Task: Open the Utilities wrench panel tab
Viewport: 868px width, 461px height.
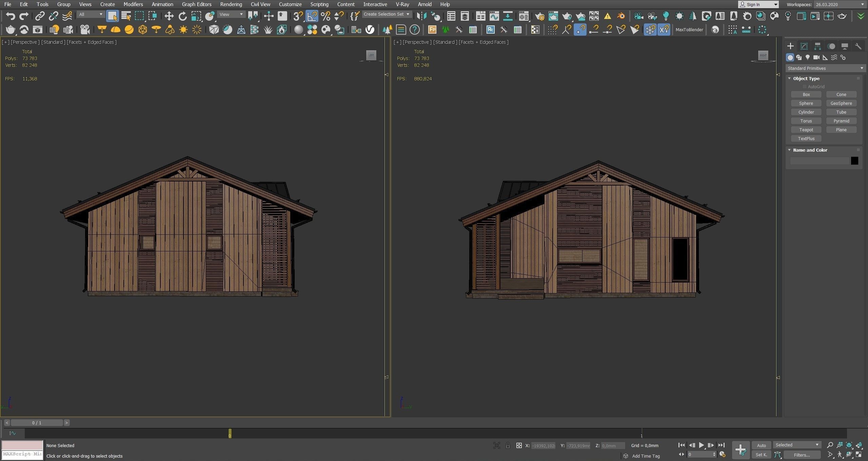Action: tap(858, 46)
